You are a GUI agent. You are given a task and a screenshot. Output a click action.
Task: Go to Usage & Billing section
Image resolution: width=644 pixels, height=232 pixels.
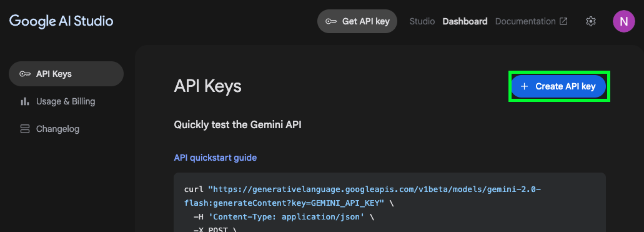[x=66, y=101]
